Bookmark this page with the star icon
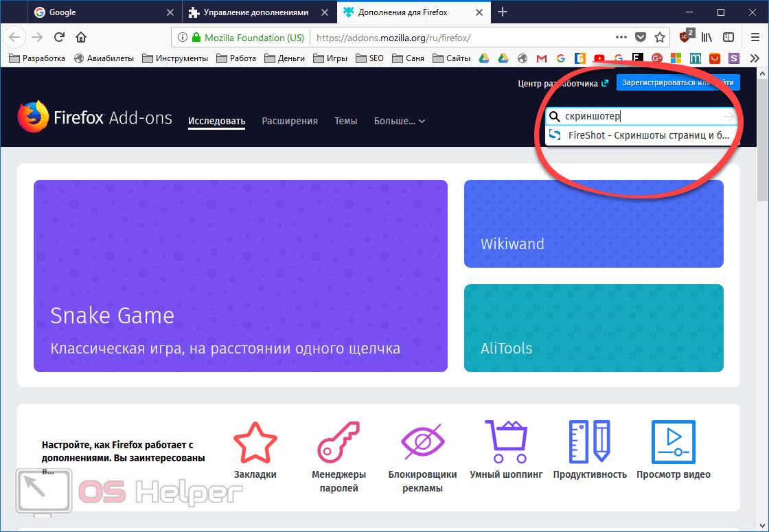769x532 pixels. [660, 37]
